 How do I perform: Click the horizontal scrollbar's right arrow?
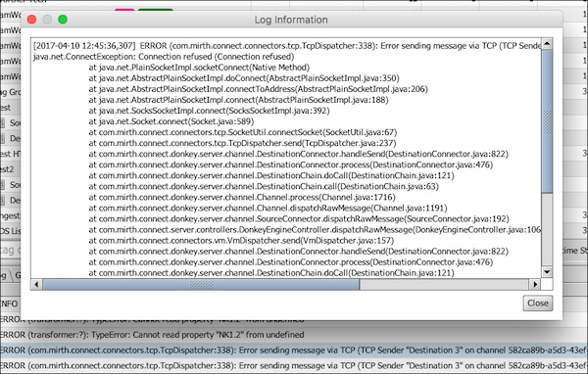click(x=535, y=285)
